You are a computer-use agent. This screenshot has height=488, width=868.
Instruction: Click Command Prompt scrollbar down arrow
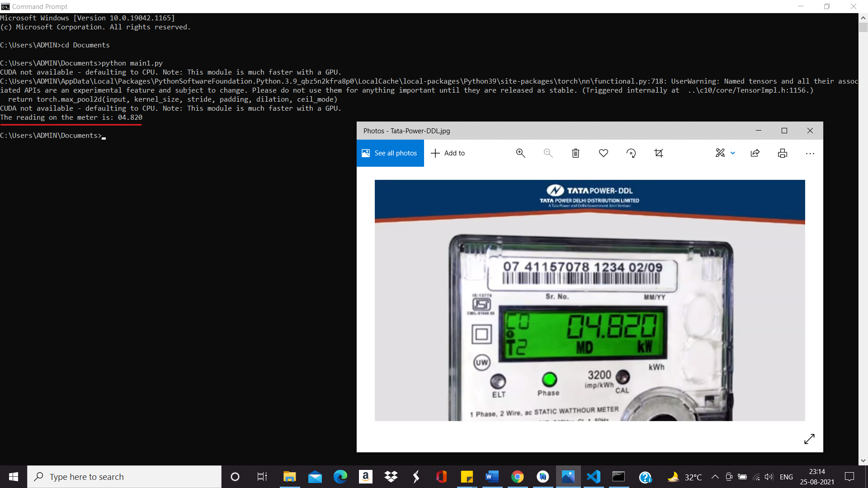863,460
